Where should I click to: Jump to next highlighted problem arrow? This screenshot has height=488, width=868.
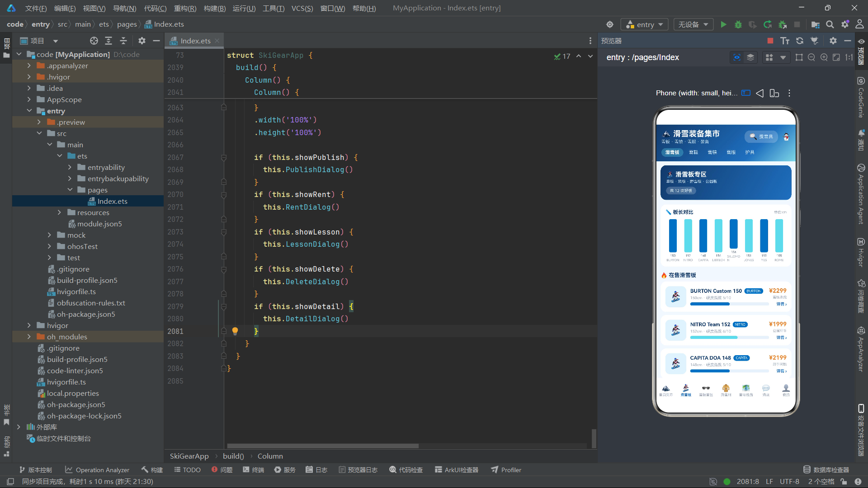590,56
